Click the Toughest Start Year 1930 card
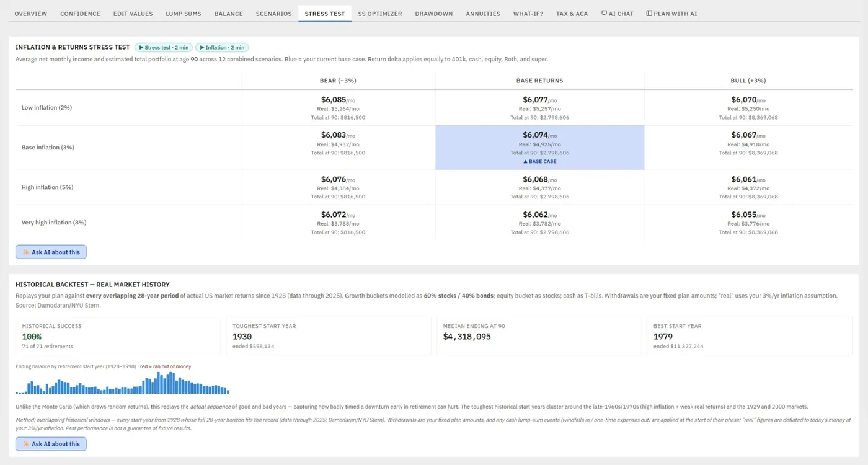Screen dimensions: 868x465 329,337
